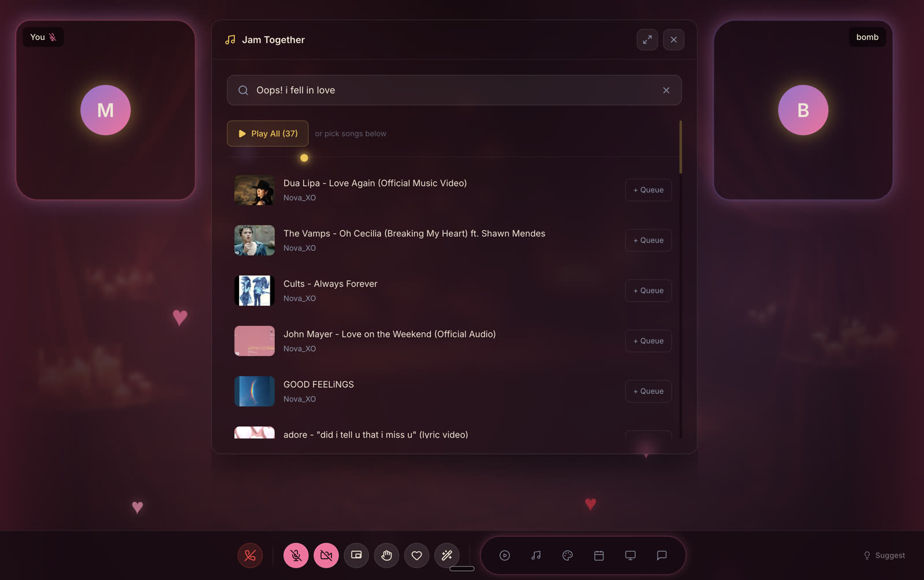Open the magic wand effects
The image size is (924, 580).
pos(447,556)
